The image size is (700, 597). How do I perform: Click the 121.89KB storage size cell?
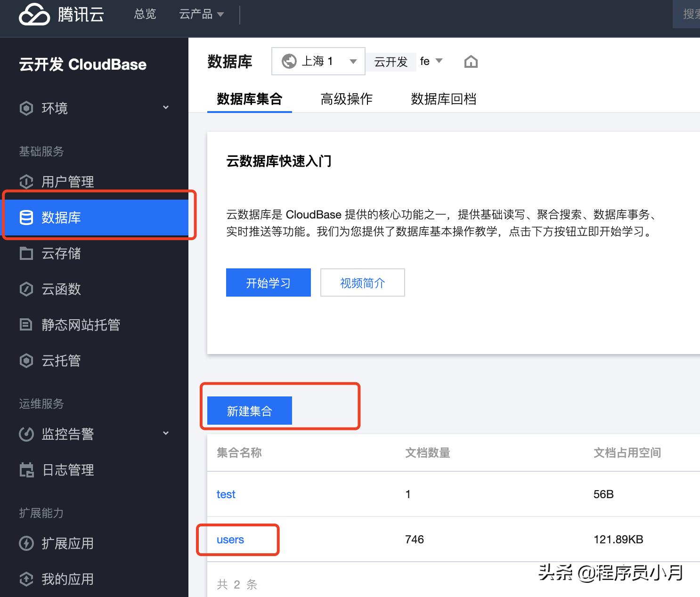tap(619, 540)
